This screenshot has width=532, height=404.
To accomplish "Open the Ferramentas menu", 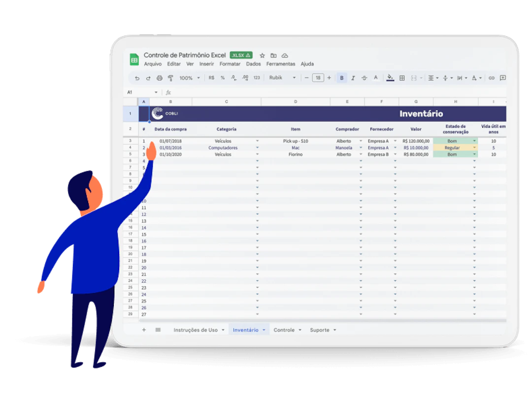I will pyautogui.click(x=281, y=64).
